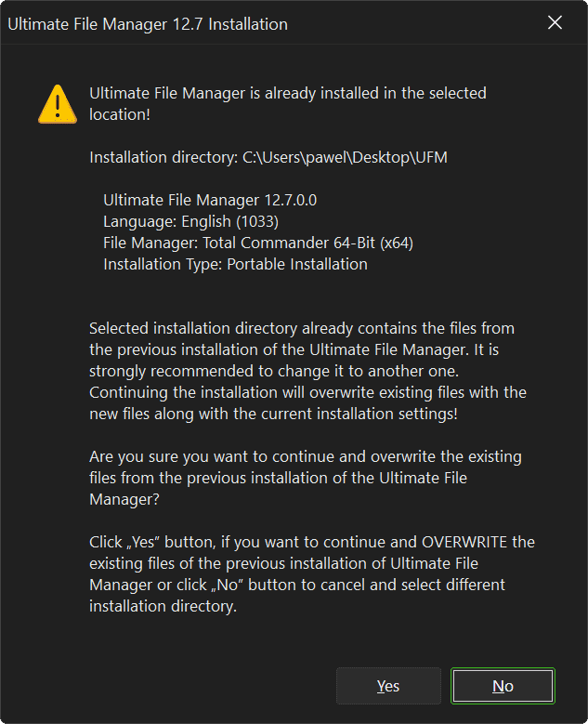588x724 pixels.
Task: Click the installation directory path C:\Users\pawel\Desktop\UFM
Action: (x=345, y=157)
